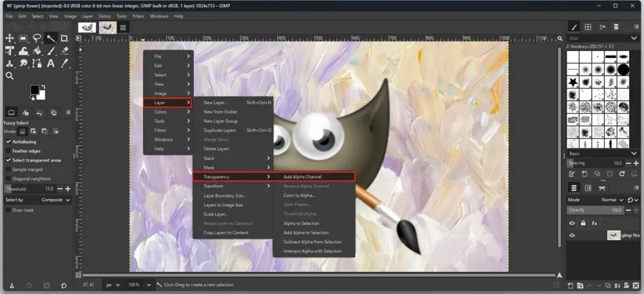Enable the Feather edges option
The height and width of the screenshot is (294, 644).
[x=8, y=151]
